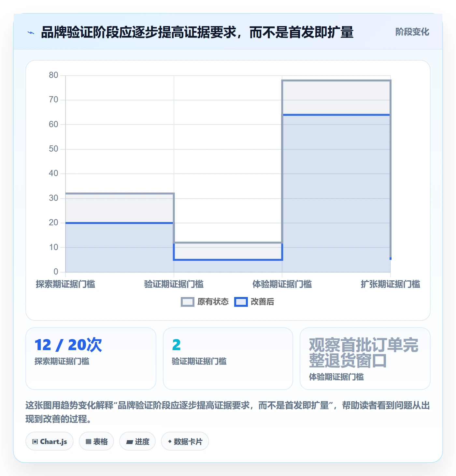
Task: Select the 表格 tag chip
Action: (96, 441)
